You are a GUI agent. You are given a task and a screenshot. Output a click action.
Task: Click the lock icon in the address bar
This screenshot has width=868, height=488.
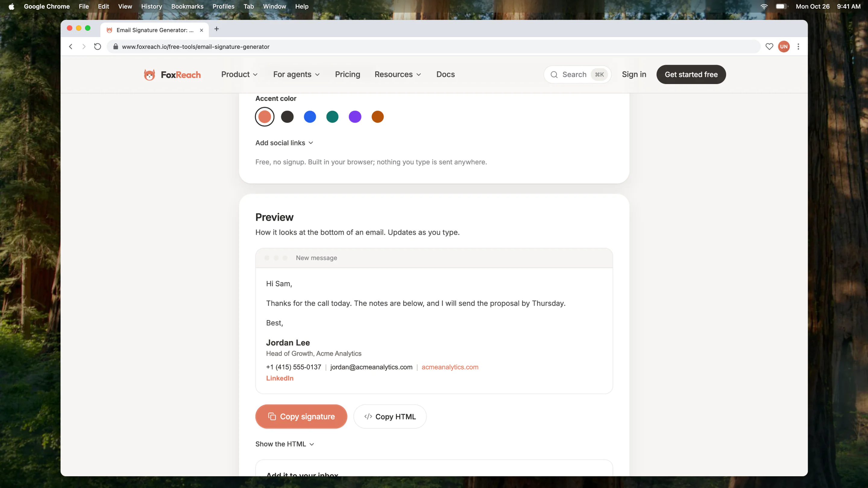pyautogui.click(x=115, y=46)
